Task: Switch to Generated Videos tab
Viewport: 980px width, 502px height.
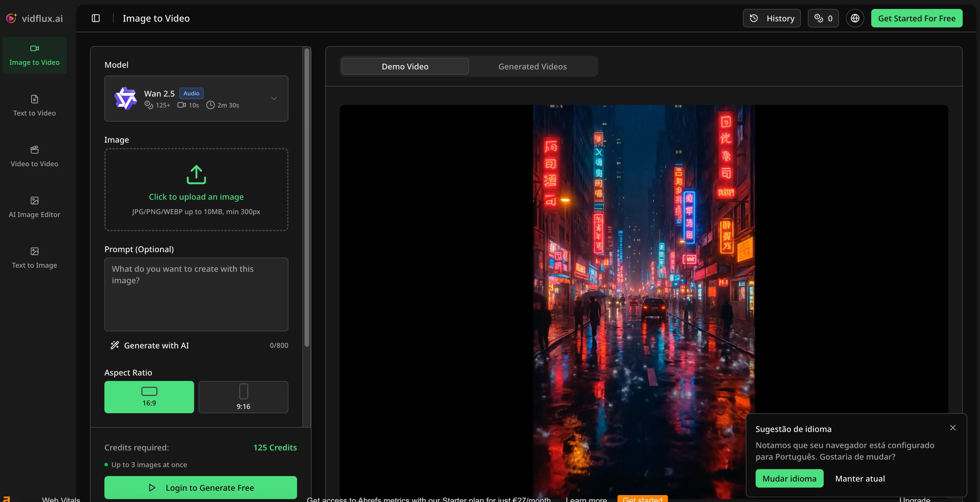Action: 532,67
